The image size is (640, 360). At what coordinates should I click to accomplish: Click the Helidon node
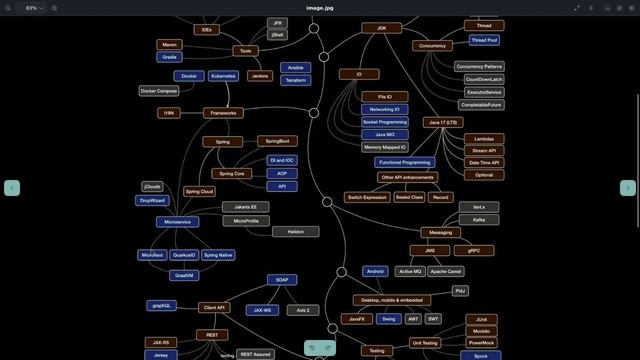(x=296, y=232)
